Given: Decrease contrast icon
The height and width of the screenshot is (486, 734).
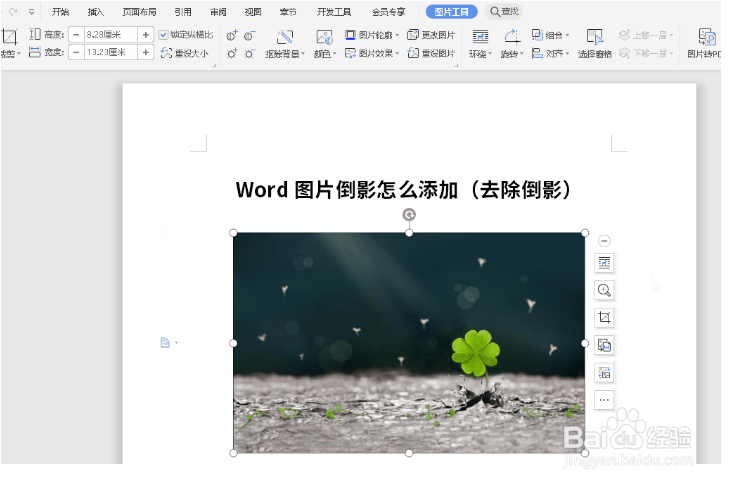Looking at the screenshot, I should point(250,36).
